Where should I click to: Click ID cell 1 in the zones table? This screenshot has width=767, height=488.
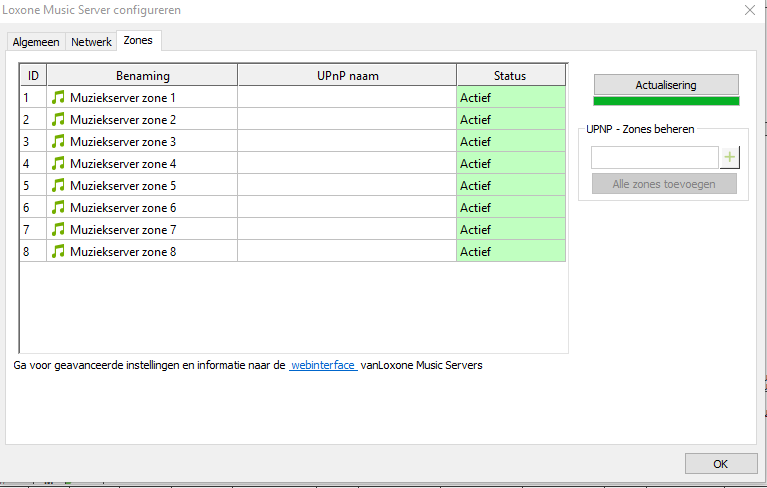pos(33,98)
